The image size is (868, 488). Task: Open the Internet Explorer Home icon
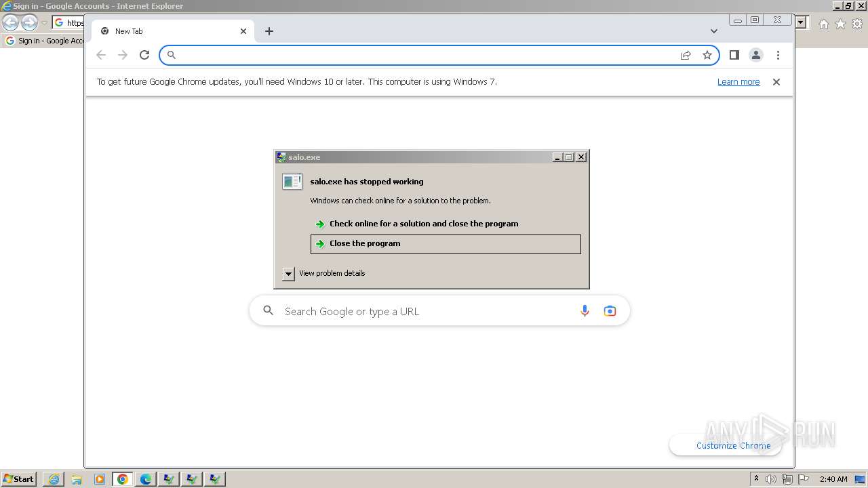[823, 24]
